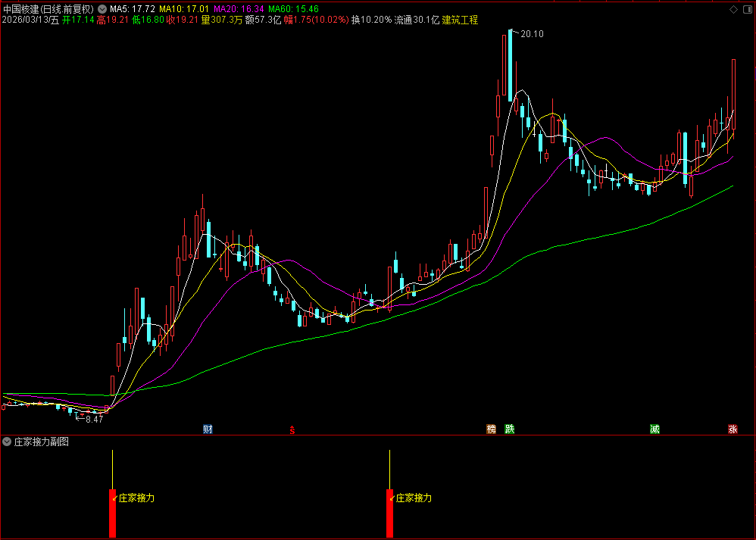Screen dimensions: 756x540
Task: Open the dropdown next to 中国核建 title
Action: (x=102, y=8)
